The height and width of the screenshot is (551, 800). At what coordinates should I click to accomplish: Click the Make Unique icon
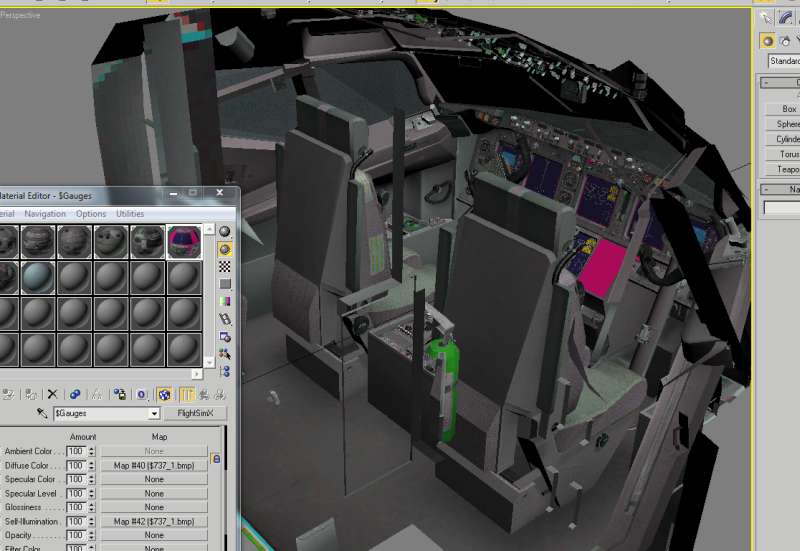coord(96,394)
